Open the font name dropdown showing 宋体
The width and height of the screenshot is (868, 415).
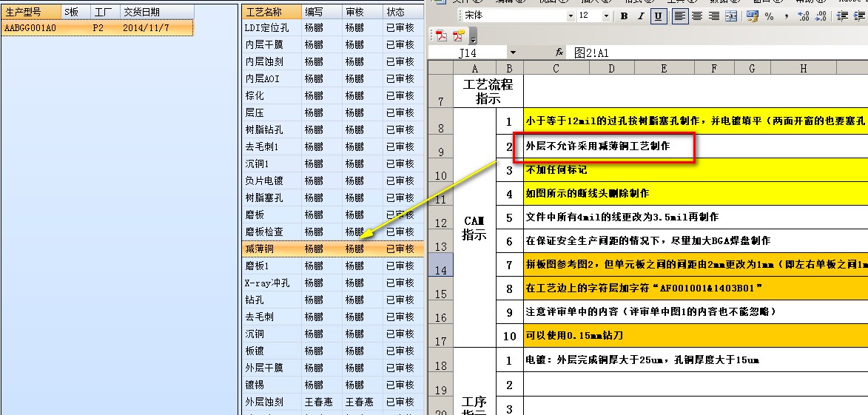[571, 16]
